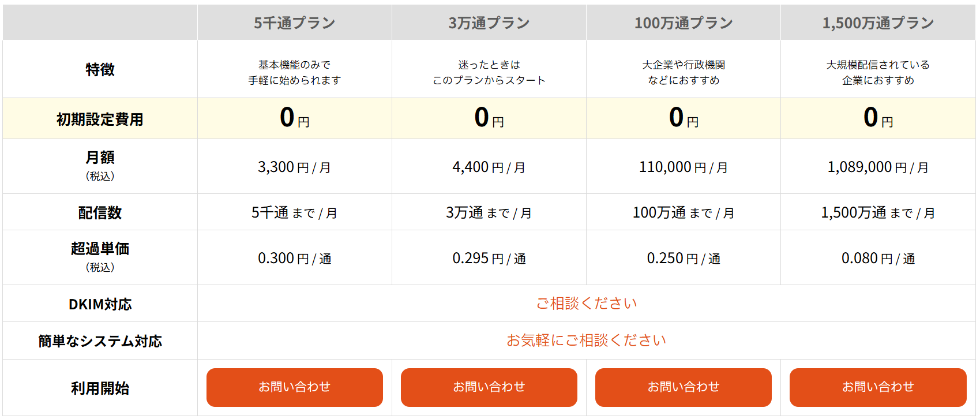Select the 4,400円/月 price cell

click(489, 167)
